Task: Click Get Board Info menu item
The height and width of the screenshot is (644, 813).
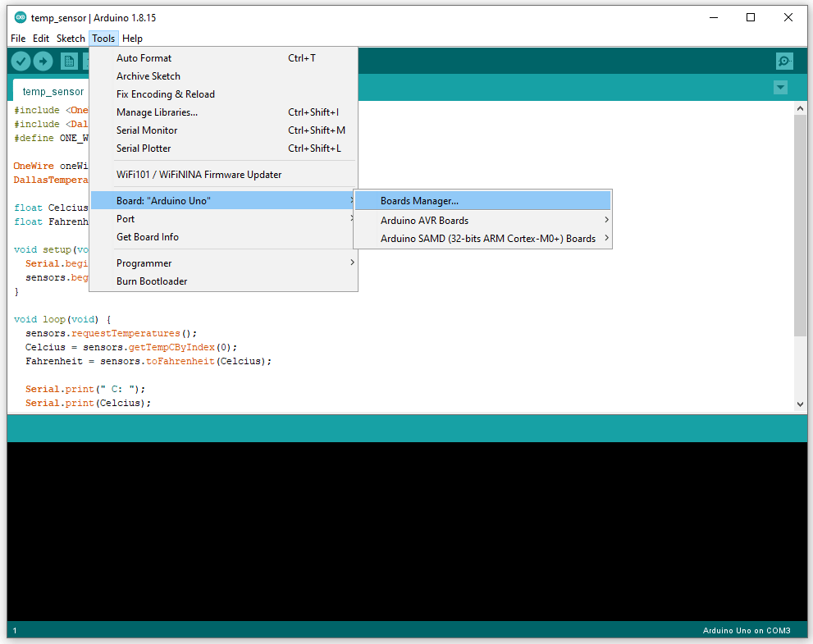Action: click(147, 237)
